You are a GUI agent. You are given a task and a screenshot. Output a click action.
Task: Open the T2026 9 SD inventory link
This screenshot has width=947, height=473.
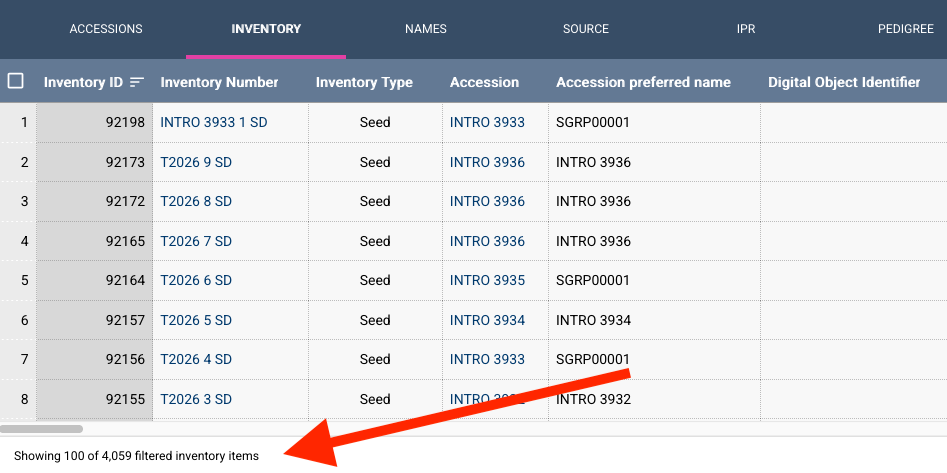[x=196, y=162]
